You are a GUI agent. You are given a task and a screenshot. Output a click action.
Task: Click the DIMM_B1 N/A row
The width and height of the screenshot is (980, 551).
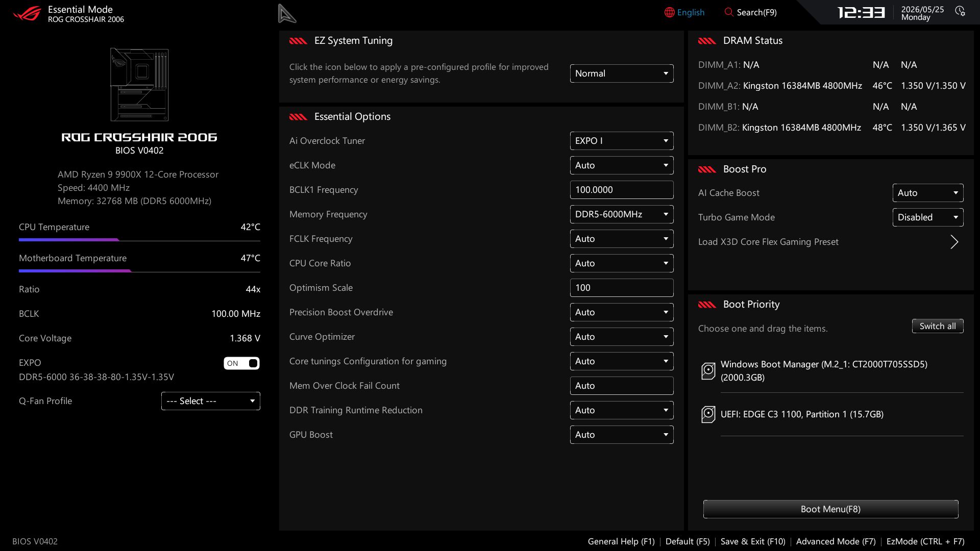click(x=807, y=107)
